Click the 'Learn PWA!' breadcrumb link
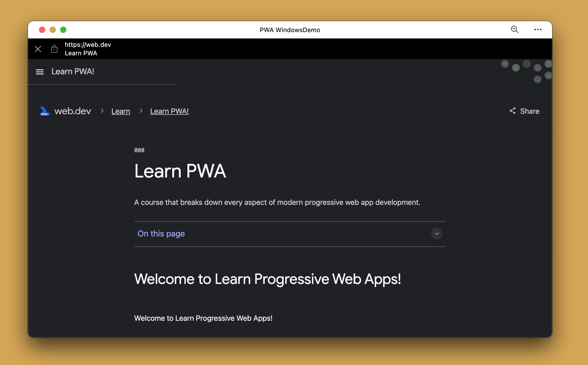This screenshot has width=588, height=365. click(x=169, y=111)
